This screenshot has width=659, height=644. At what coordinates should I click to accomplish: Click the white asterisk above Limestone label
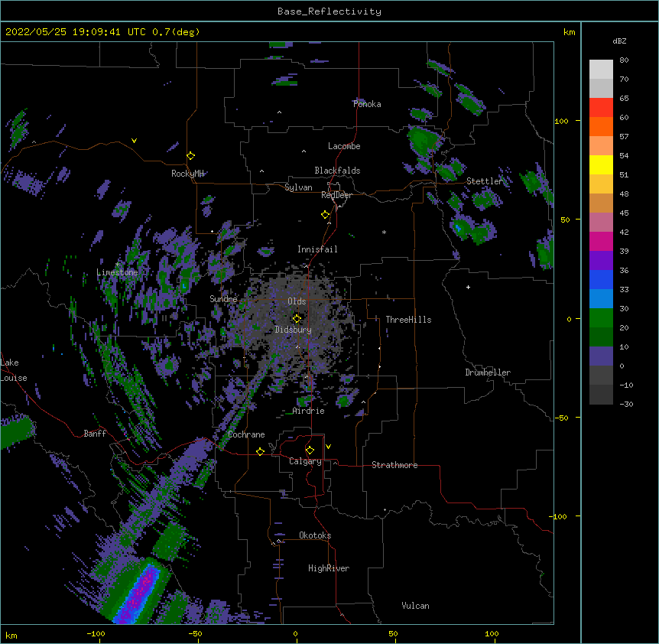[117, 265]
